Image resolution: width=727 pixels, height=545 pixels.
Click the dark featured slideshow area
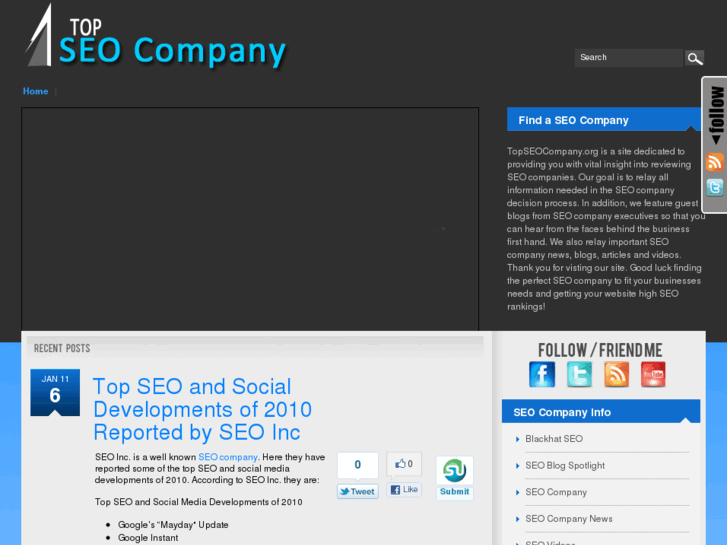pyautogui.click(x=250, y=219)
